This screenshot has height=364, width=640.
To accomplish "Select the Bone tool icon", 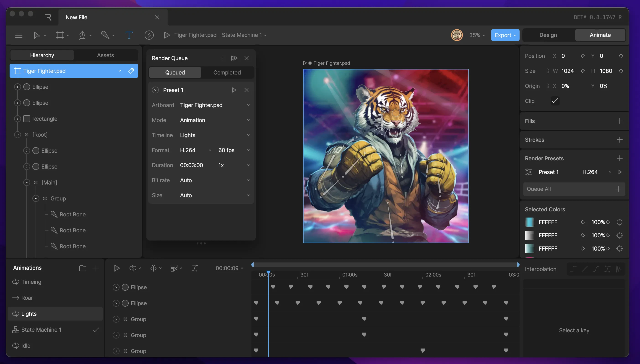I will point(105,35).
